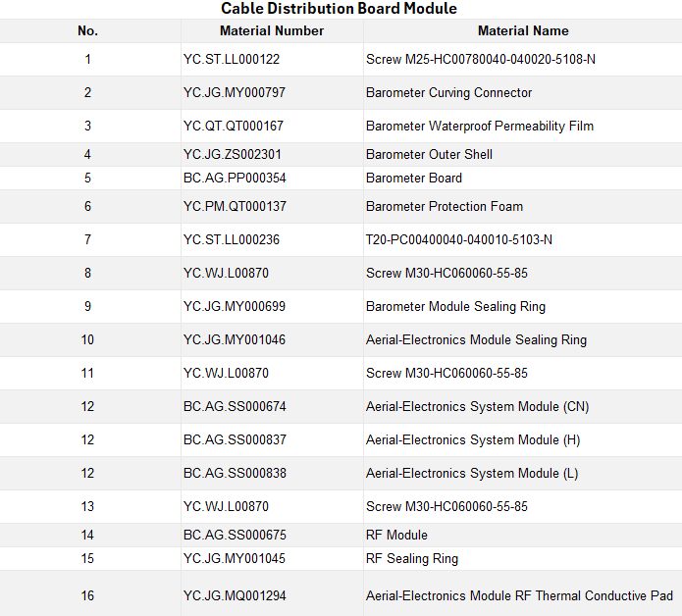The width and height of the screenshot is (682, 616).
Task: Click the Cable Distribution Board Module title
Action: [x=339, y=8]
